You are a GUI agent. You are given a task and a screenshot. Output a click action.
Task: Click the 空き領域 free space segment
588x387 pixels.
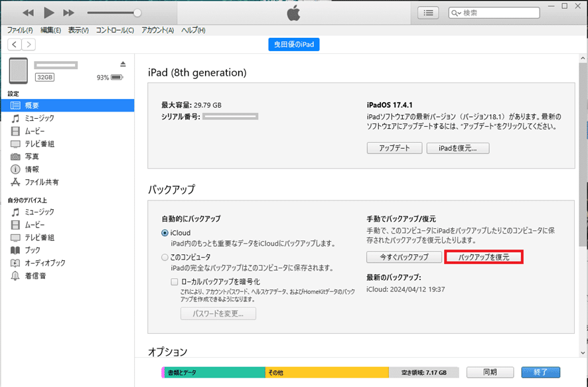424,372
